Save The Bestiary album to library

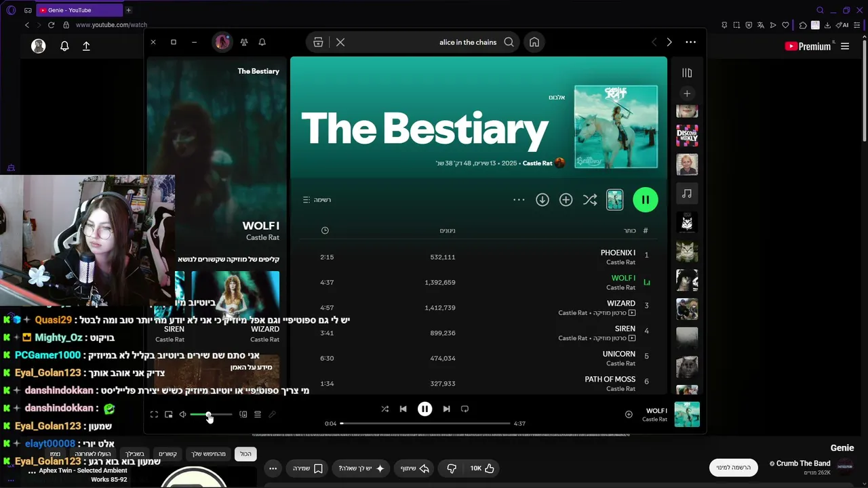pos(566,200)
